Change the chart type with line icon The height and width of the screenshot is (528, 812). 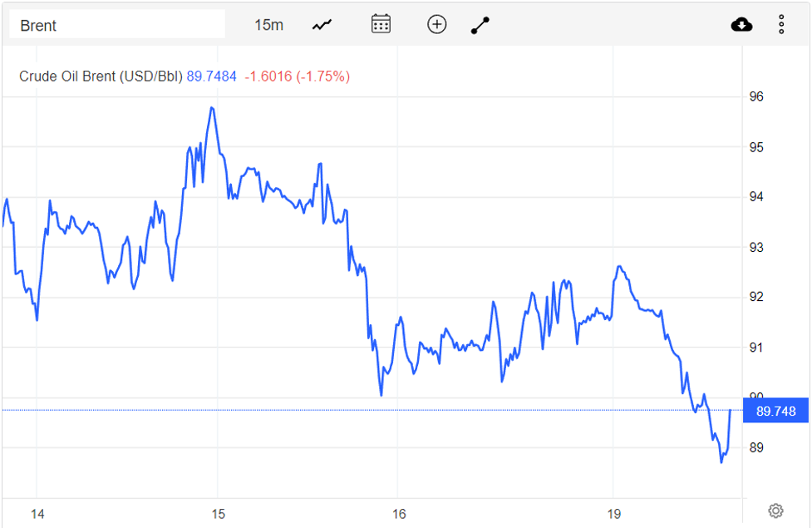coord(322,25)
